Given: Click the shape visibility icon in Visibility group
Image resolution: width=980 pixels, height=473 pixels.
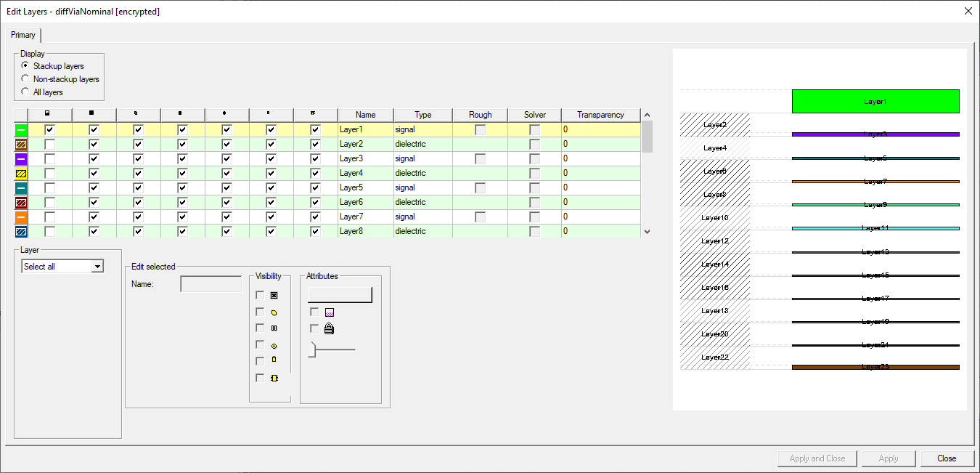Looking at the screenshot, I should click(x=274, y=312).
